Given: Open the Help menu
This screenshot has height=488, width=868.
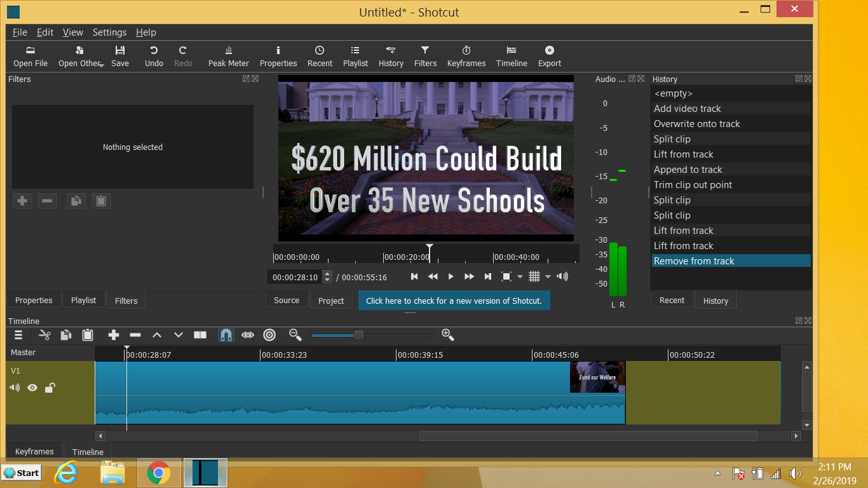Looking at the screenshot, I should (146, 32).
